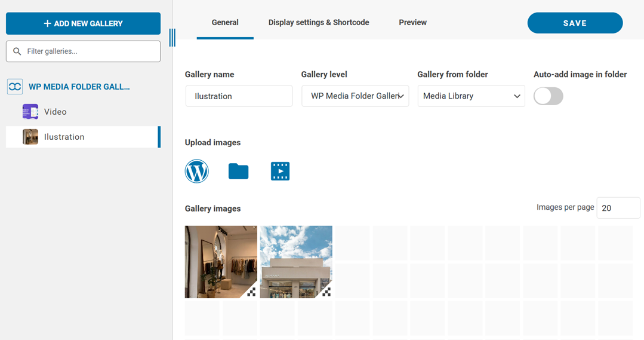Switch to Display settings & Shortcode tab
The image size is (644, 340).
(x=319, y=23)
